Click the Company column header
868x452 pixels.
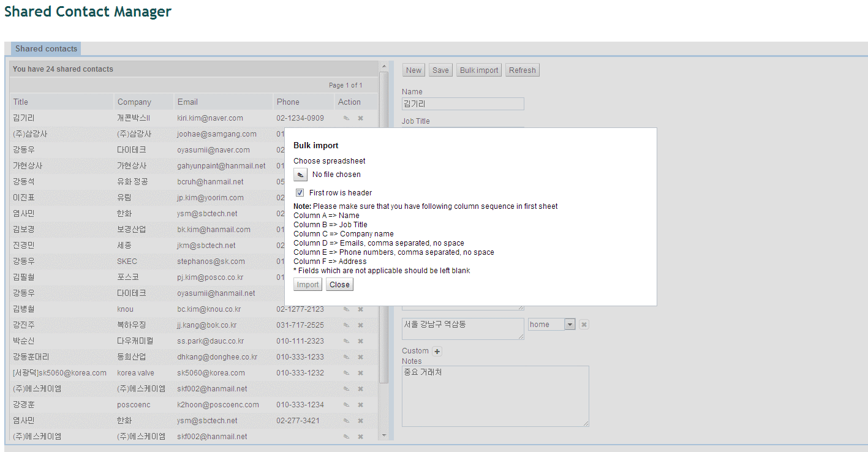pos(144,102)
